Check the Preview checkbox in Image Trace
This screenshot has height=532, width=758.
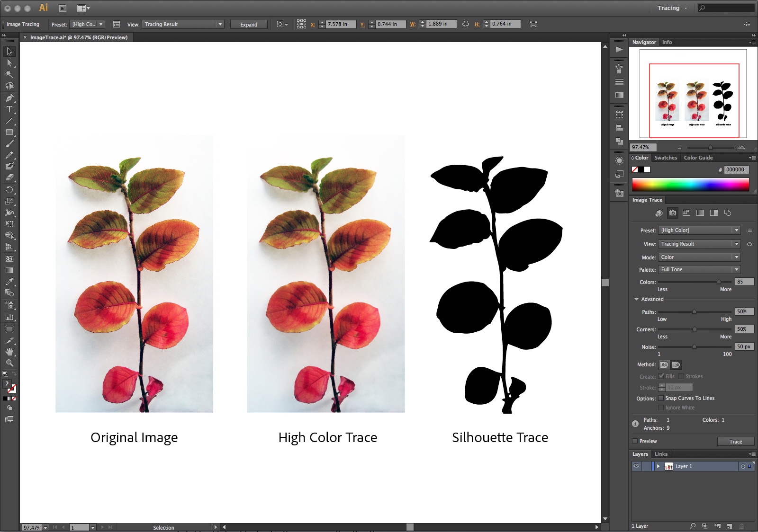pos(635,441)
